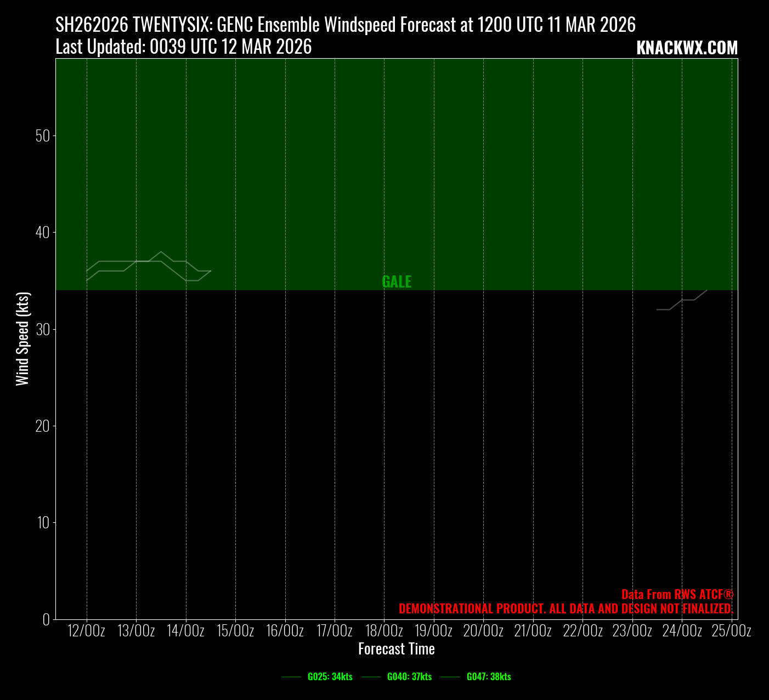Image resolution: width=769 pixels, height=700 pixels.
Task: Click the 50 wind speed axis label
Action: tap(43, 136)
